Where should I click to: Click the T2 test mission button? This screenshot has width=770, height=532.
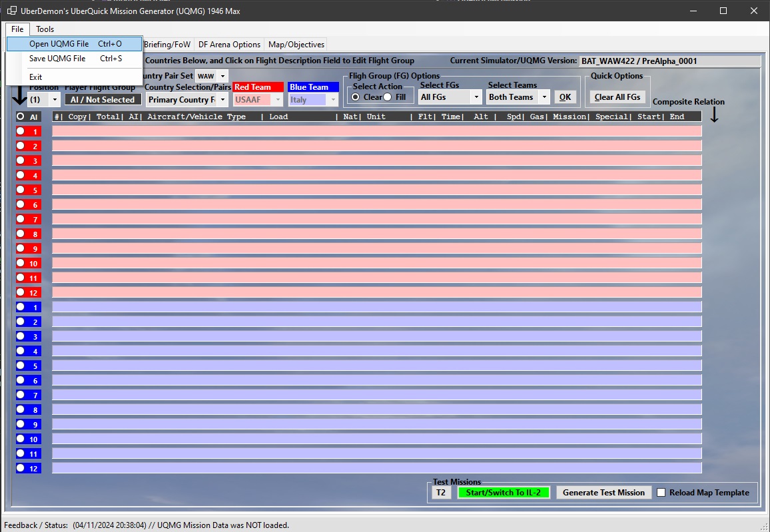[441, 493]
